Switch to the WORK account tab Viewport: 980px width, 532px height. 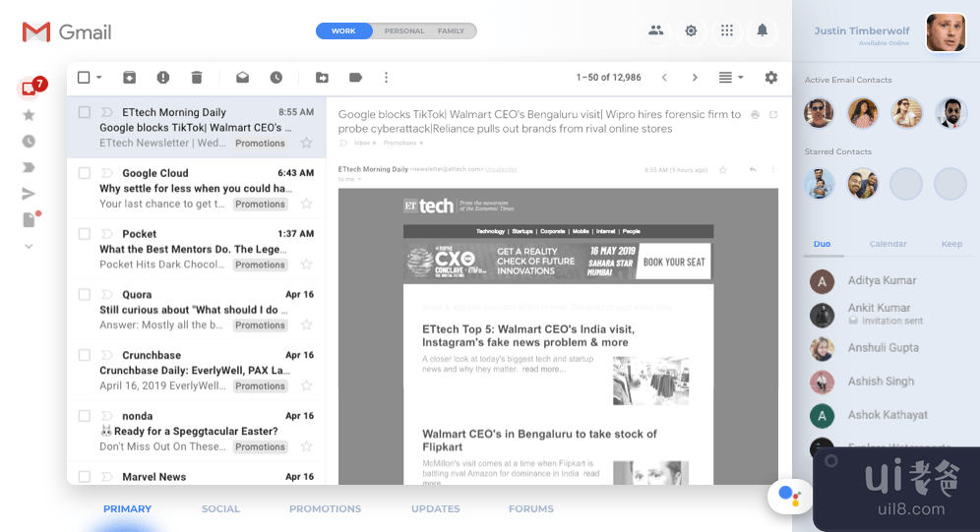click(343, 30)
